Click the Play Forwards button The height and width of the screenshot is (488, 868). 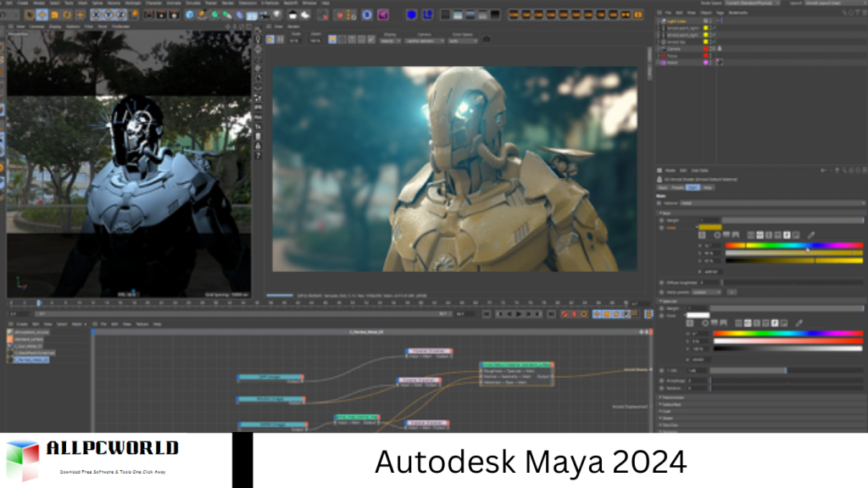coord(519,314)
